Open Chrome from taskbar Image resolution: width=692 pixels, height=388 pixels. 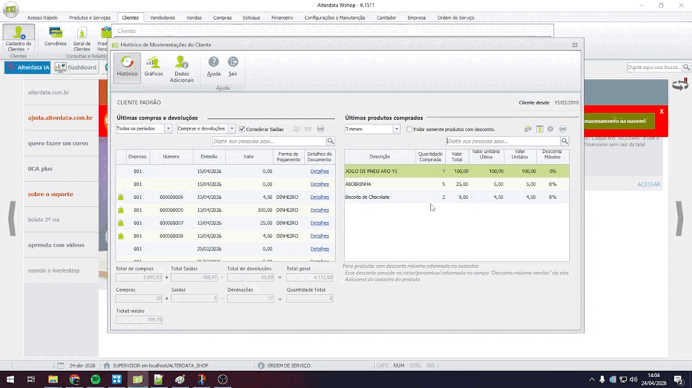[74, 379]
